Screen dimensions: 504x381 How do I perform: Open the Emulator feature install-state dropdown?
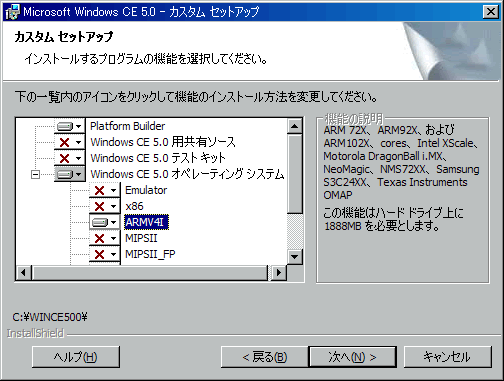click(x=104, y=190)
